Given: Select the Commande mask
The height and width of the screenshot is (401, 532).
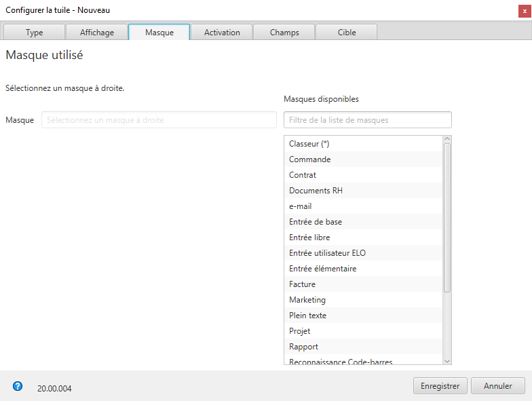Looking at the screenshot, I should coord(364,159).
